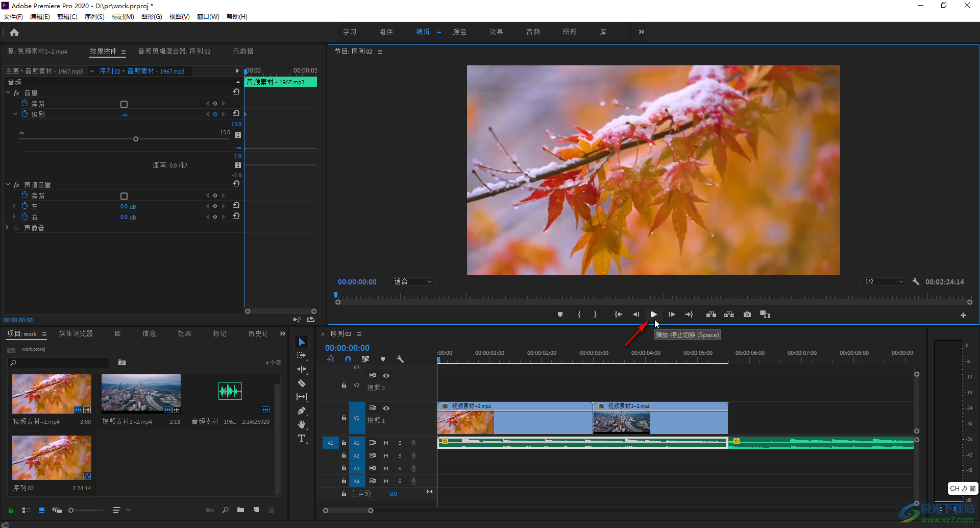
Task: Show more workspaces with double chevron
Action: tap(642, 32)
